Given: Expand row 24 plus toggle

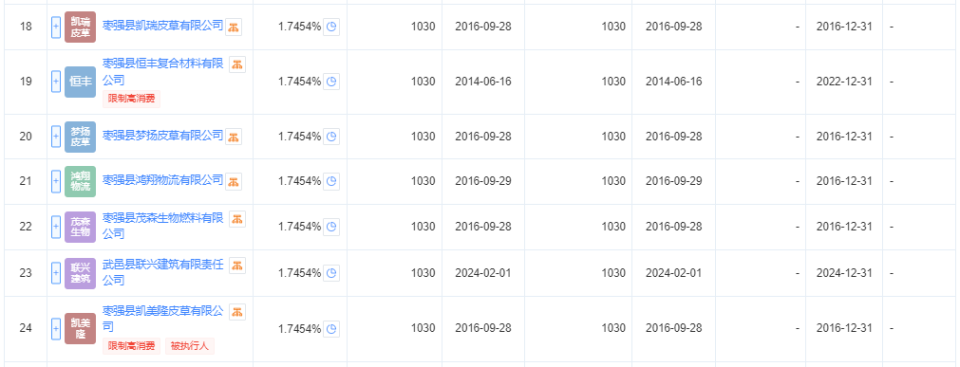Looking at the screenshot, I should click(56, 328).
